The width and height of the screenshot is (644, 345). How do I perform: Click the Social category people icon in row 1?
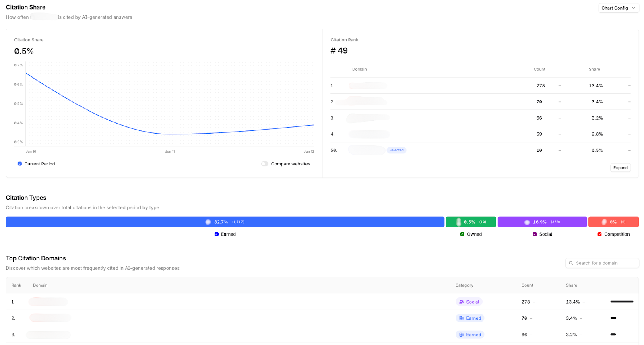461,302
